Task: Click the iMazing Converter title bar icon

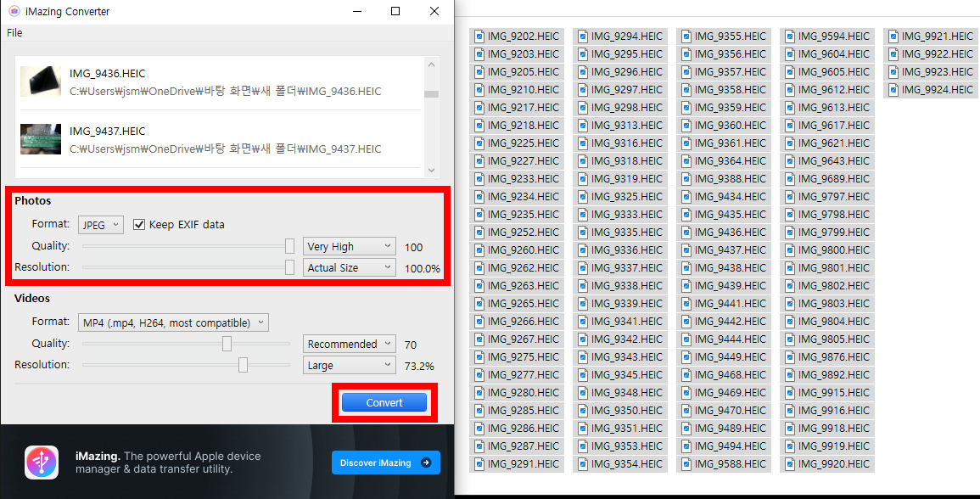Action: [14, 11]
